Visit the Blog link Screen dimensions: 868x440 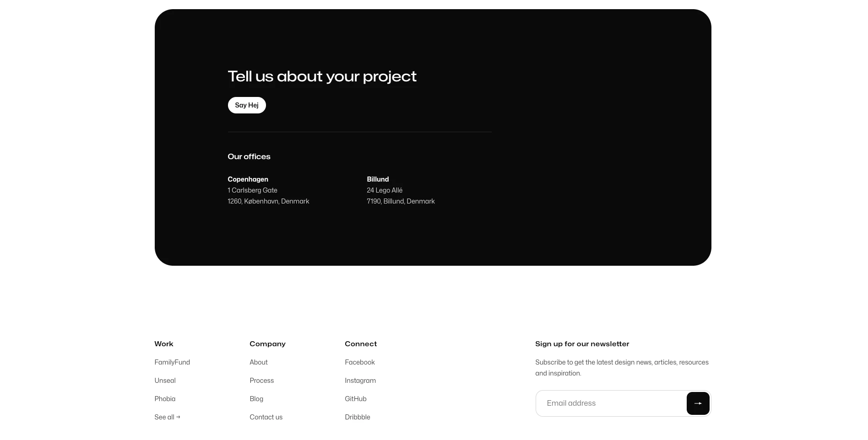point(256,399)
